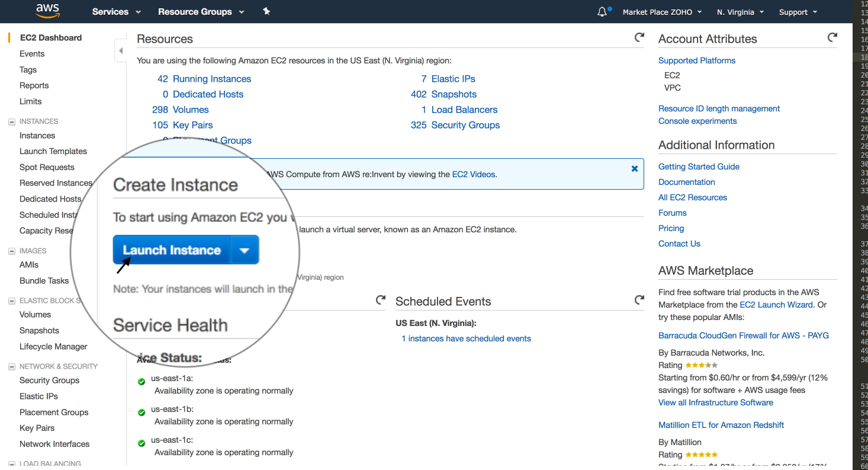
Task: Open the Support menu
Action: tap(798, 12)
